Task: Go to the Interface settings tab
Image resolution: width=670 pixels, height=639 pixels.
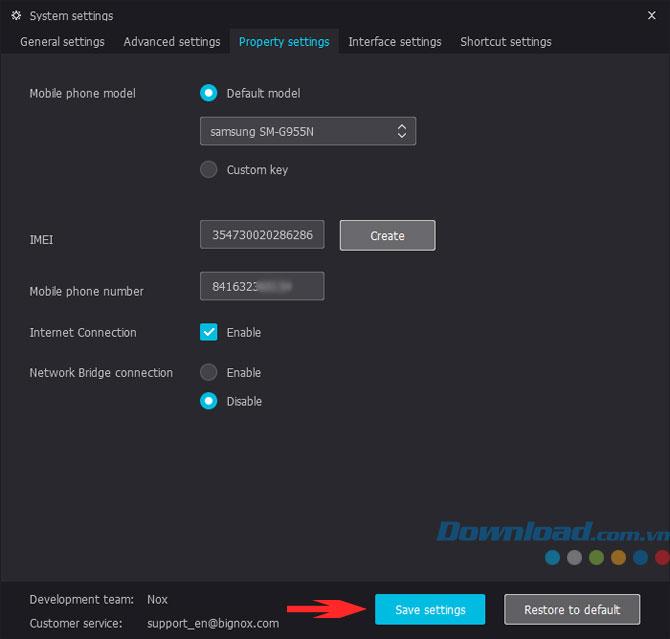Action: pos(395,42)
